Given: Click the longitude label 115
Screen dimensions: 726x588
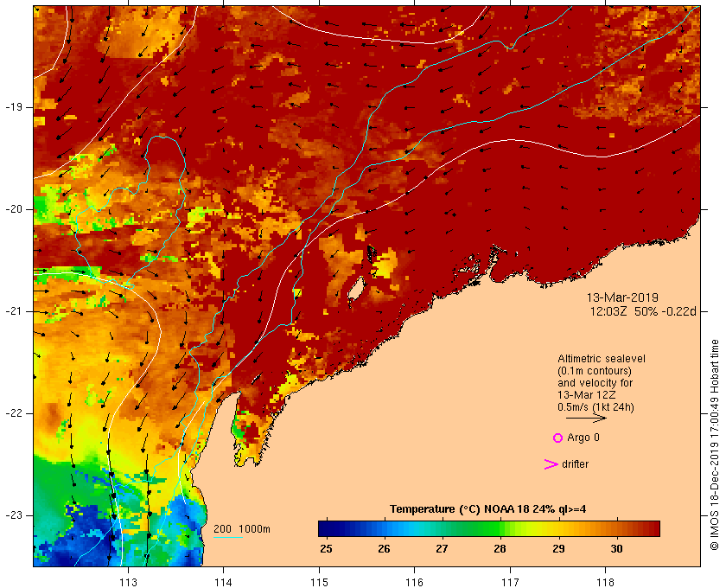Looking at the screenshot, I should (319, 583).
